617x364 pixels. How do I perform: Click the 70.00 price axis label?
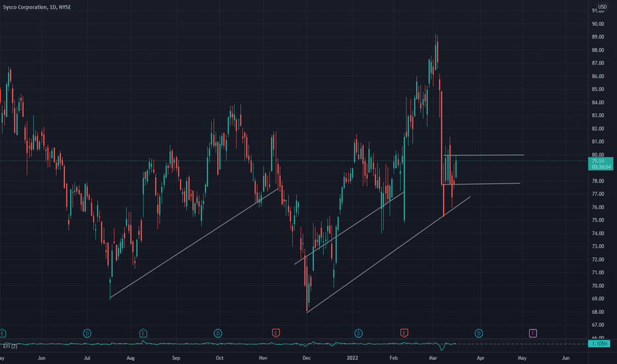tap(598, 286)
